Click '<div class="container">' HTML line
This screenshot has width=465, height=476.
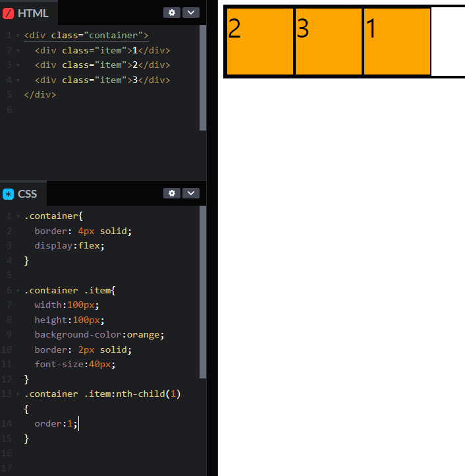tap(86, 36)
